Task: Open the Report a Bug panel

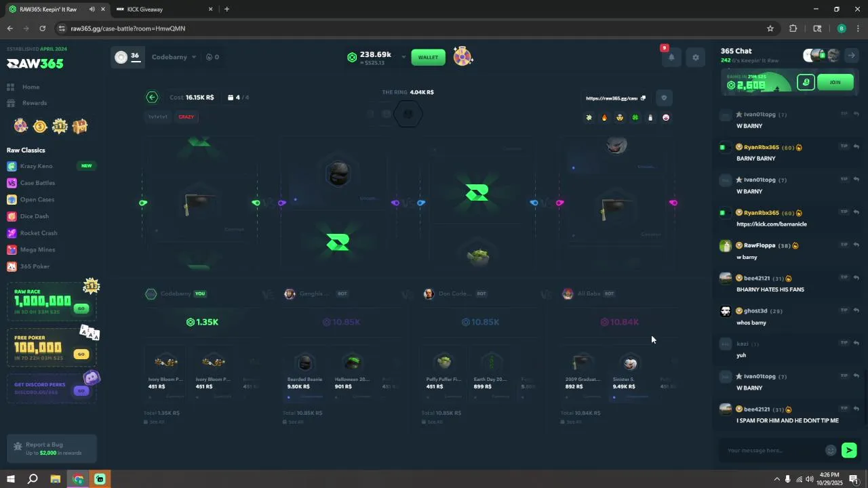Action: (x=52, y=449)
